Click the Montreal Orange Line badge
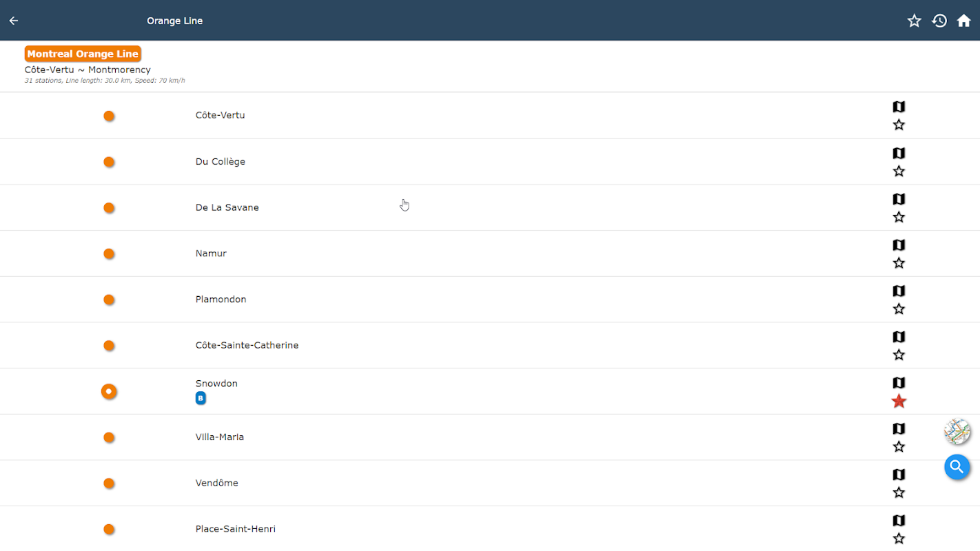This screenshot has height=551, width=980. coord(83,54)
